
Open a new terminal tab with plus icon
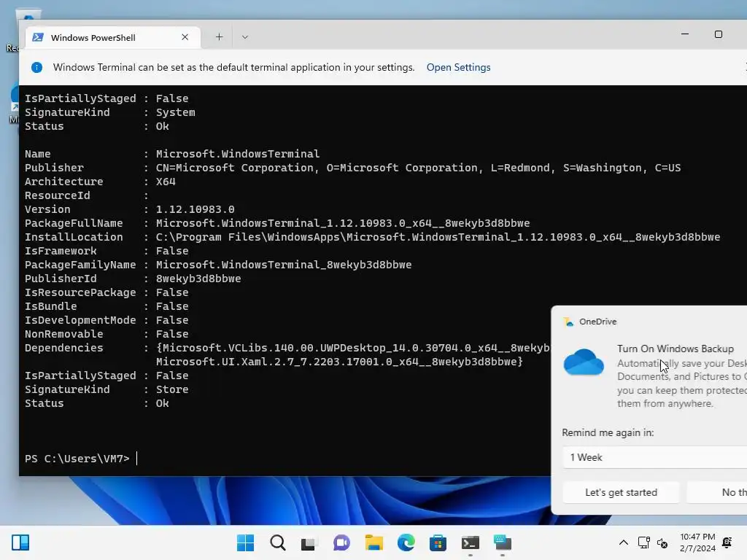tap(219, 37)
